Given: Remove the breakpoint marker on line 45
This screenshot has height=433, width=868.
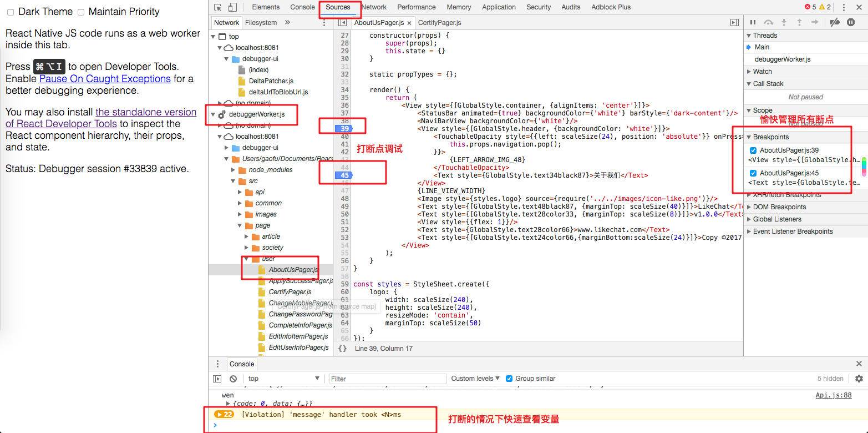Looking at the screenshot, I should (344, 175).
